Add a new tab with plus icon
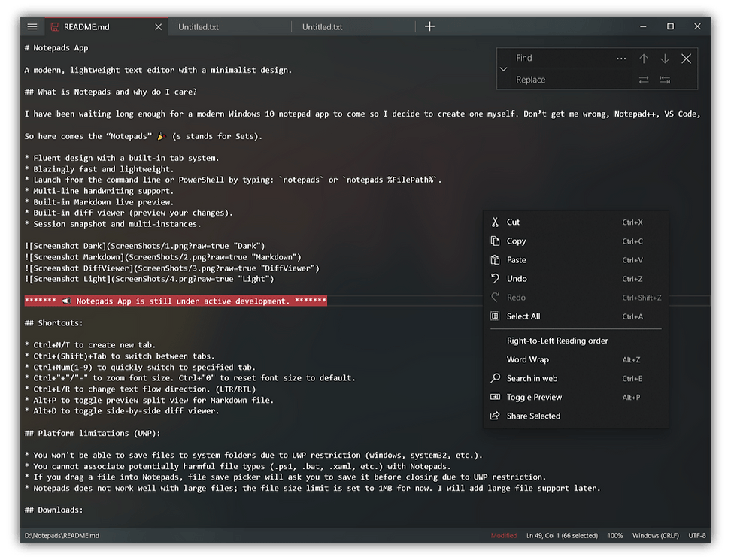 tap(429, 26)
